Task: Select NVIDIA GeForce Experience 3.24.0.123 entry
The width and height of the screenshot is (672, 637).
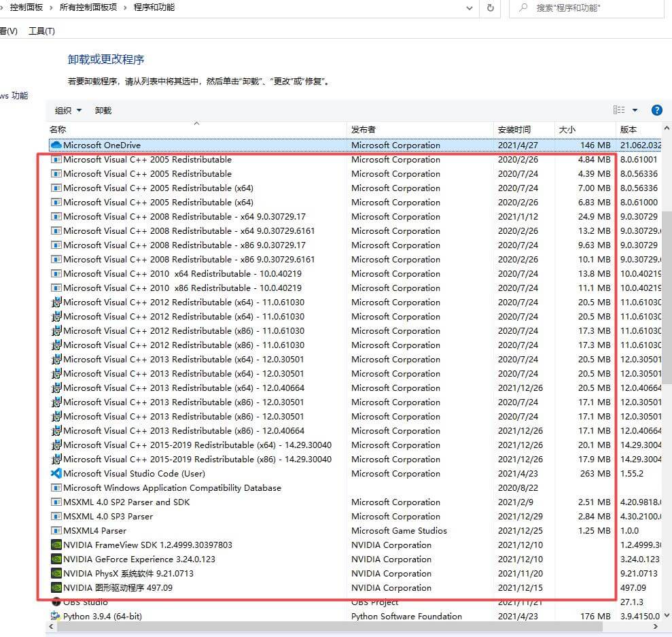Action: (x=355, y=559)
